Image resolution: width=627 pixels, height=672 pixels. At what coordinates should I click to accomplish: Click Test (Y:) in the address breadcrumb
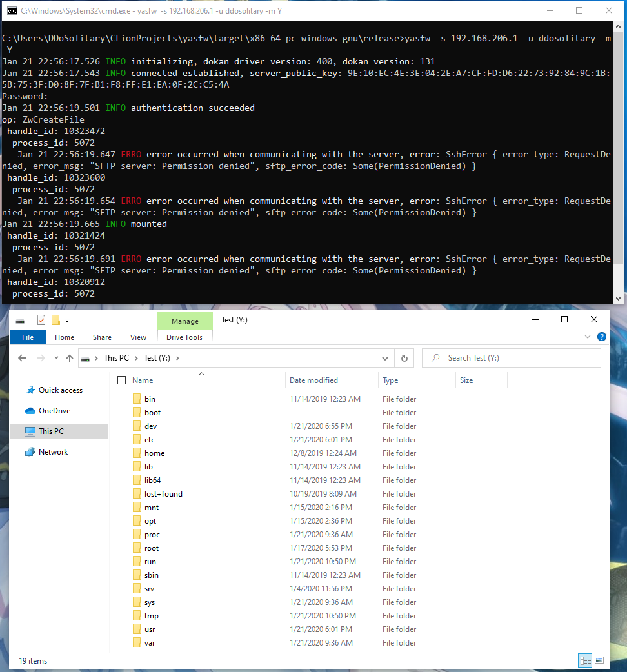157,358
